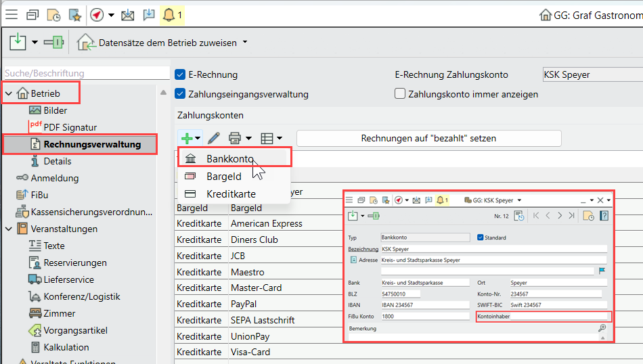643x364 pixels.
Task: Collapse the Veranstaltungen tree section
Action: pos(9,229)
